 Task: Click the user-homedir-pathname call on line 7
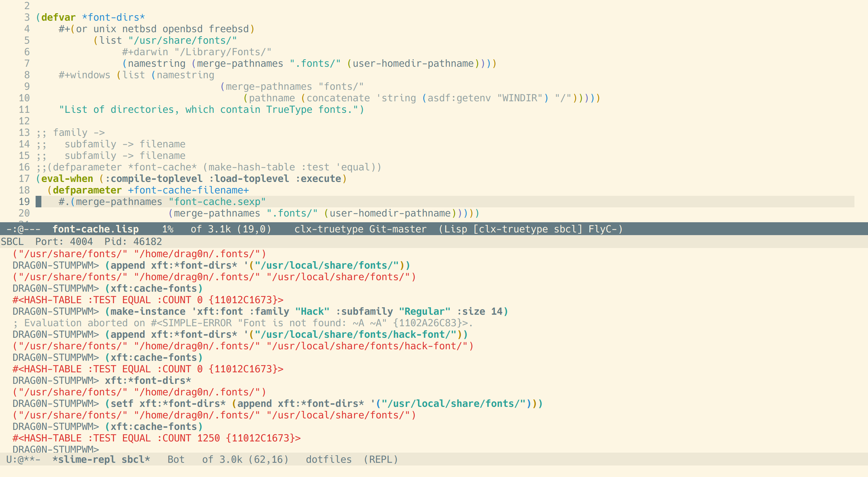[x=413, y=63]
